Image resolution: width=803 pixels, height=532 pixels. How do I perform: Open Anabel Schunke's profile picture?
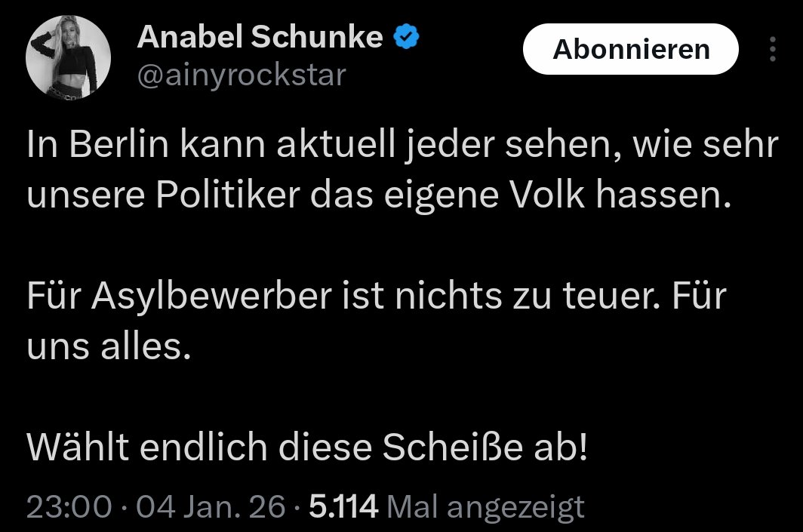pyautogui.click(x=69, y=57)
